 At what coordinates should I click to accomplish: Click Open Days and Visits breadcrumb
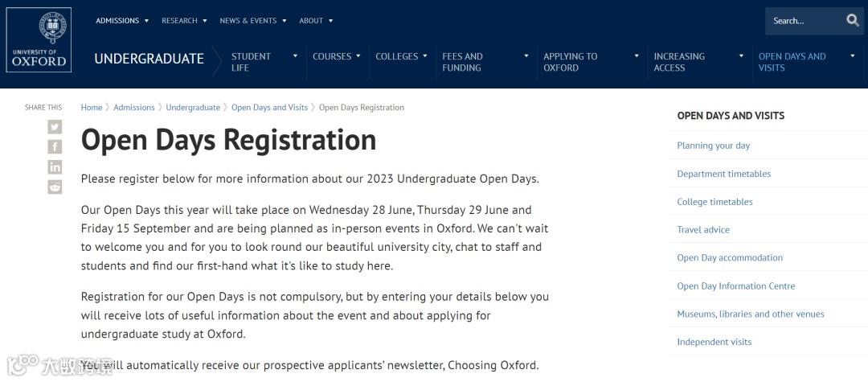coord(269,108)
